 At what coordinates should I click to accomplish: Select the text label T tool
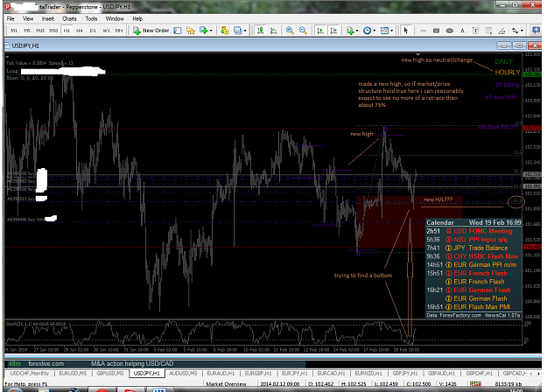475,31
